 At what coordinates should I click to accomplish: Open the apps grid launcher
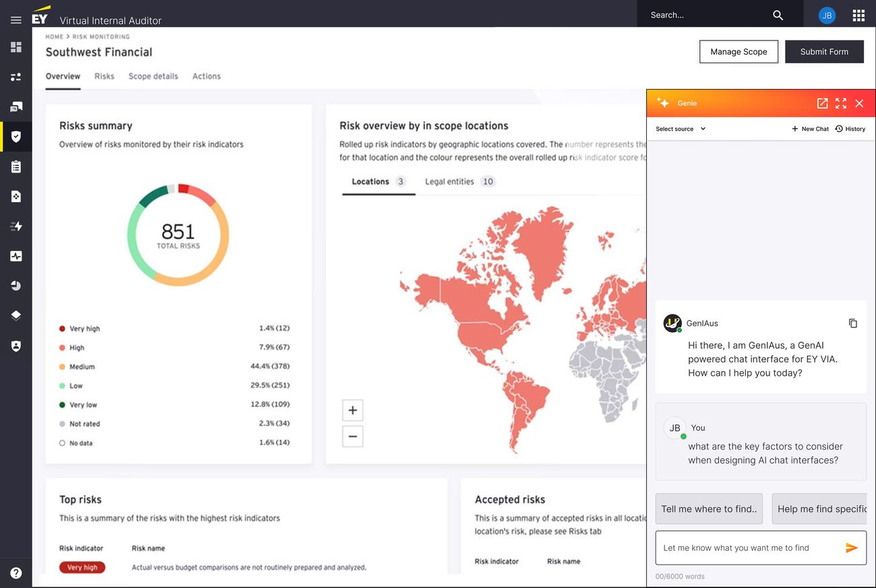(858, 15)
